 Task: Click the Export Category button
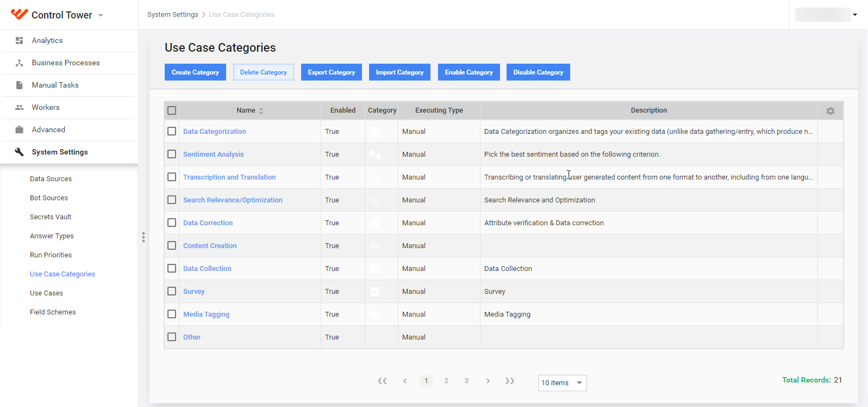click(332, 72)
